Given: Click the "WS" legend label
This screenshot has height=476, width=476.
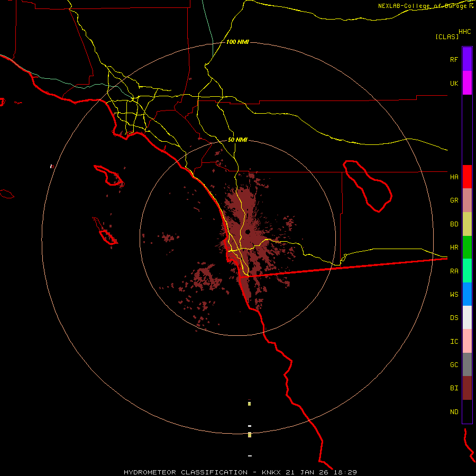Looking at the screenshot, I should pyautogui.click(x=454, y=294).
